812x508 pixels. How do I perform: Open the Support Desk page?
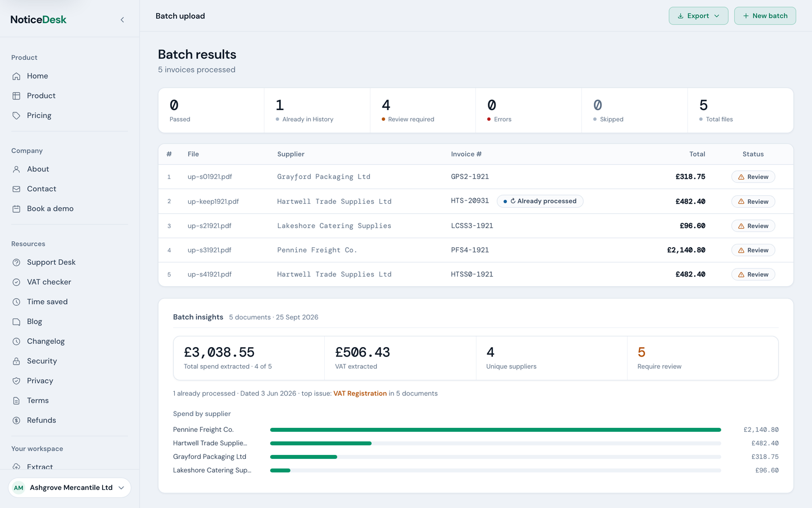click(x=51, y=262)
